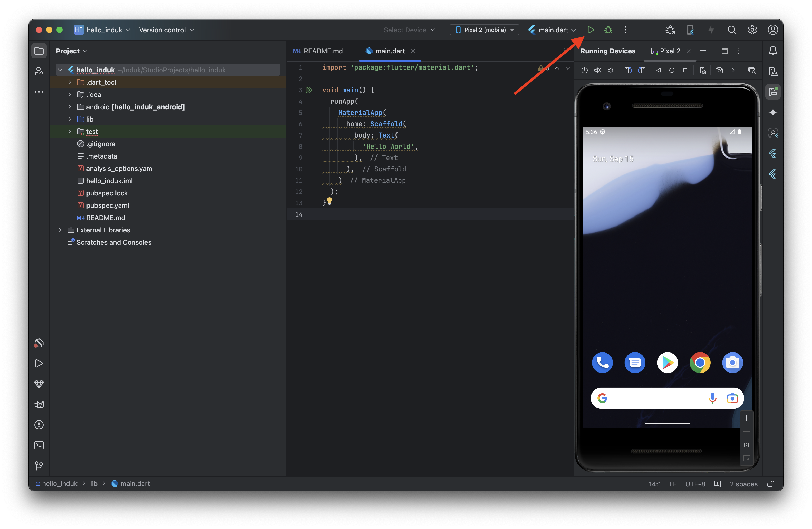Screen dimensions: 812x529
Task: Open the Project view mode dropdown
Action: (72, 51)
